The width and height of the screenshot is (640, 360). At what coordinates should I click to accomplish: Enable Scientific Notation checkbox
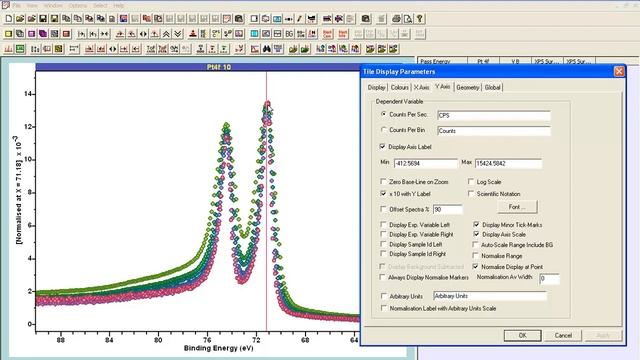coord(471,193)
